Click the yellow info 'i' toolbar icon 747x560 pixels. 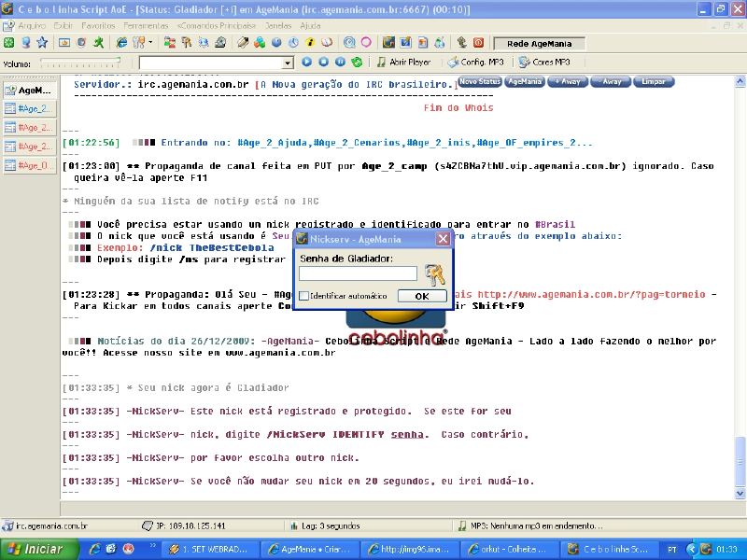(310, 43)
